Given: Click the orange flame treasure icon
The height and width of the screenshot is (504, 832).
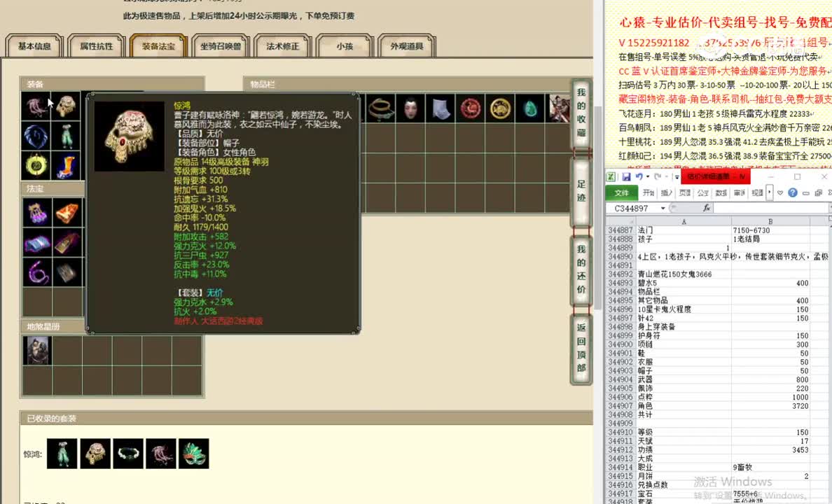Looking at the screenshot, I should coord(67,211).
